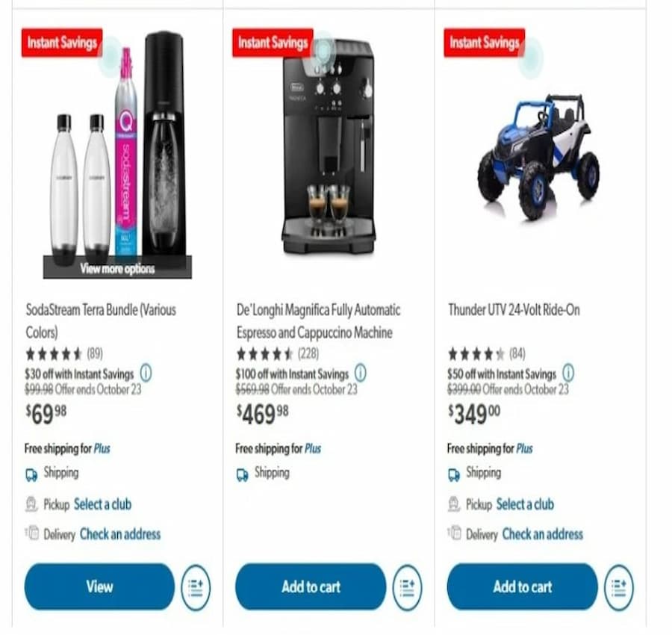
Task: Open info icon beside $50 off Instant Savings
Action: (x=568, y=373)
